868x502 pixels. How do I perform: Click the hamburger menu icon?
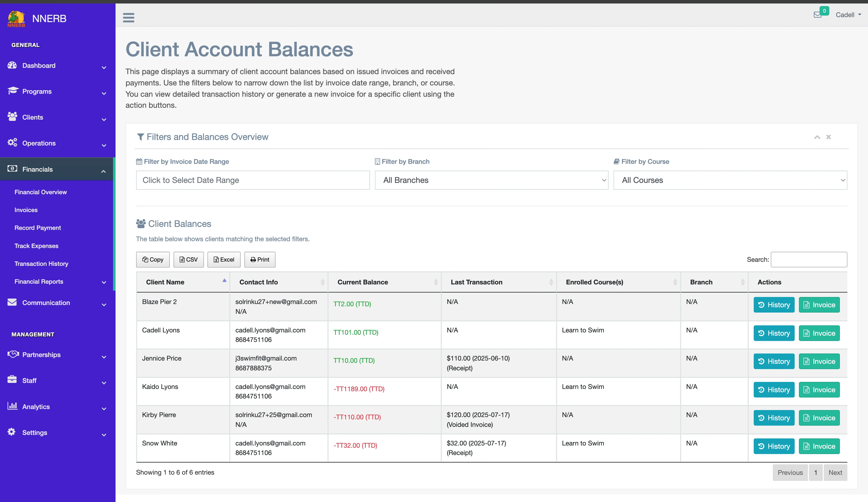click(129, 17)
